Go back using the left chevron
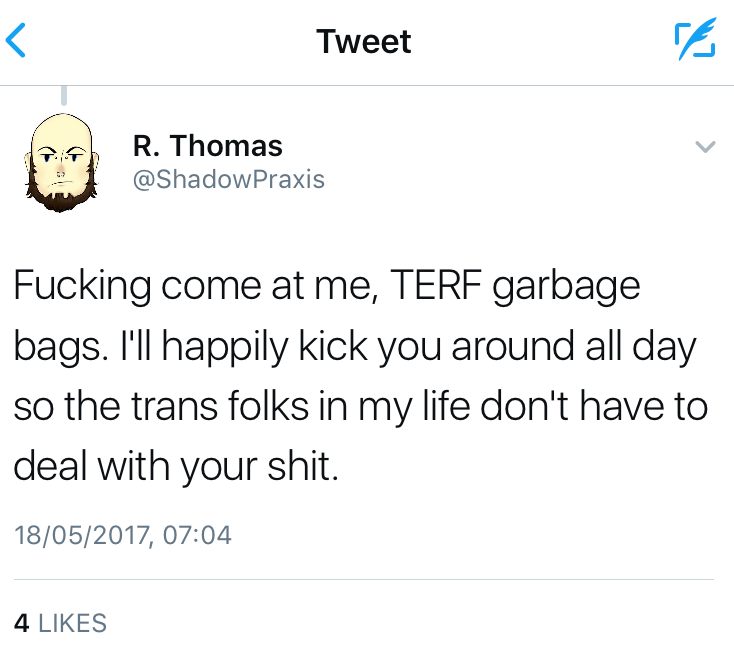The width and height of the screenshot is (734, 663). pos(16,41)
